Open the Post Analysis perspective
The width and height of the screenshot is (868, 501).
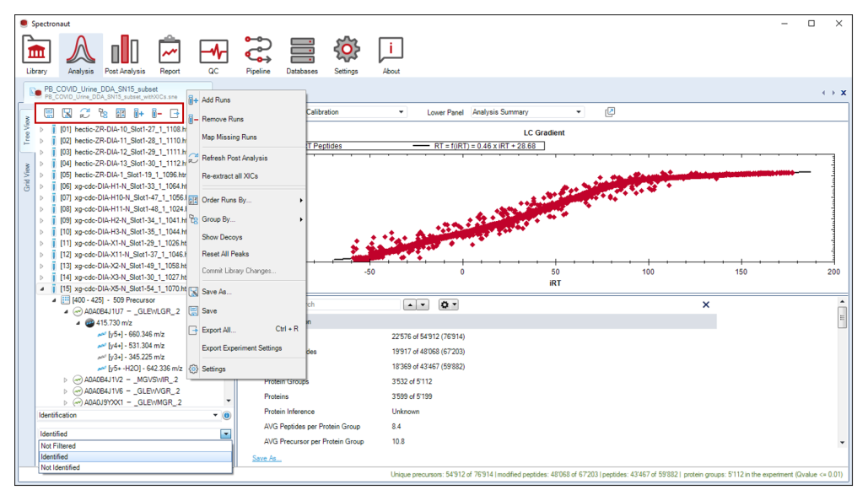point(125,55)
